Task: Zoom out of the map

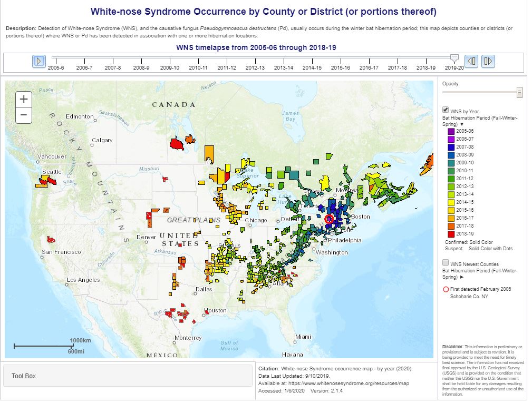Action: click(x=24, y=114)
